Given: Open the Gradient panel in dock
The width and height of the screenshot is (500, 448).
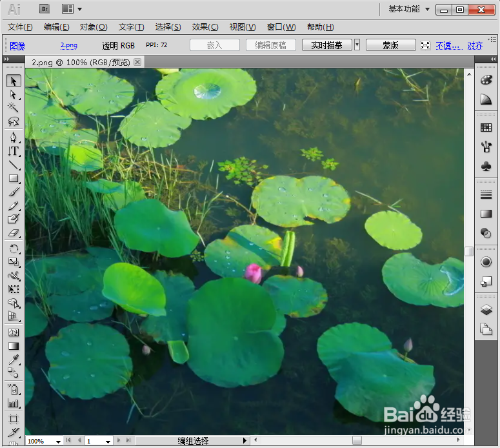Looking at the screenshot, I should 486,214.
